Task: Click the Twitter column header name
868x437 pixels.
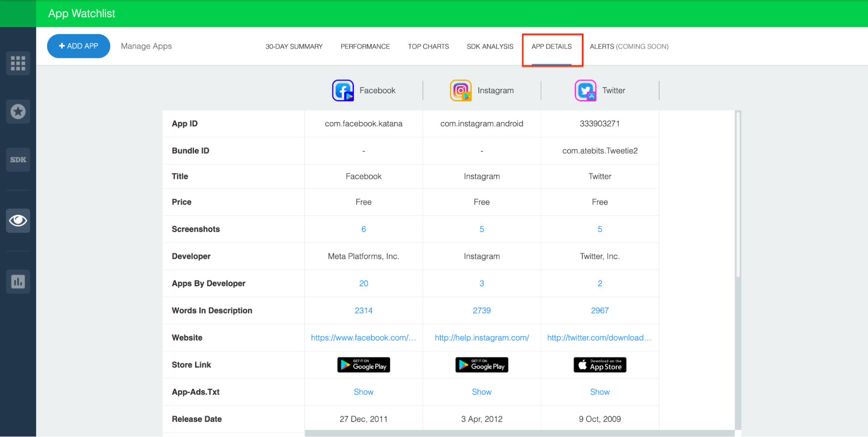Action: [x=614, y=90]
